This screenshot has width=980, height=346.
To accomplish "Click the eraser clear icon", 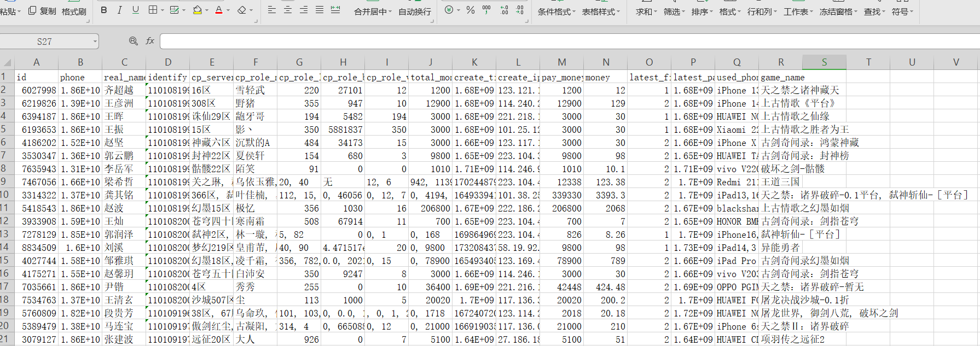I will 242,10.
